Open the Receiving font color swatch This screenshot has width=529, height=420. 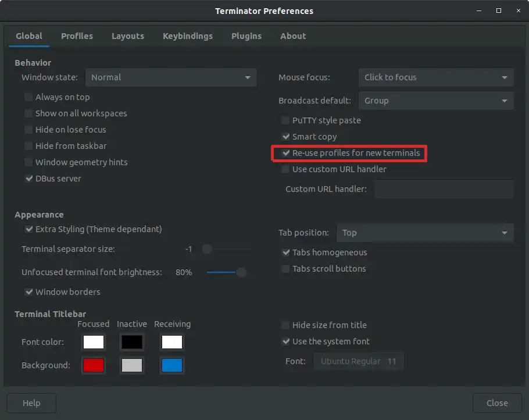point(171,342)
